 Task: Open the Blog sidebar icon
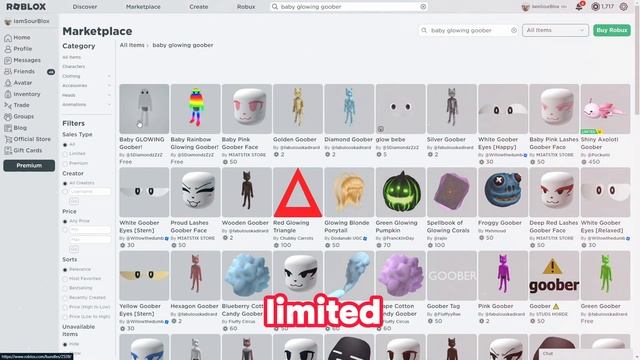[x=8, y=128]
